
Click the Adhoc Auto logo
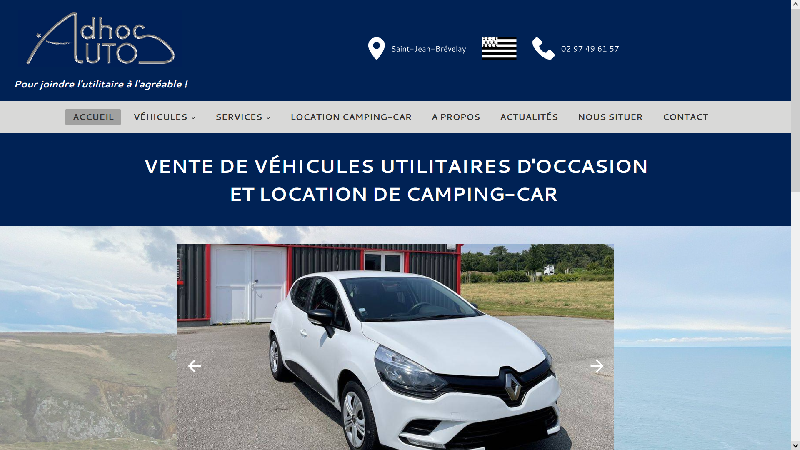click(101, 39)
